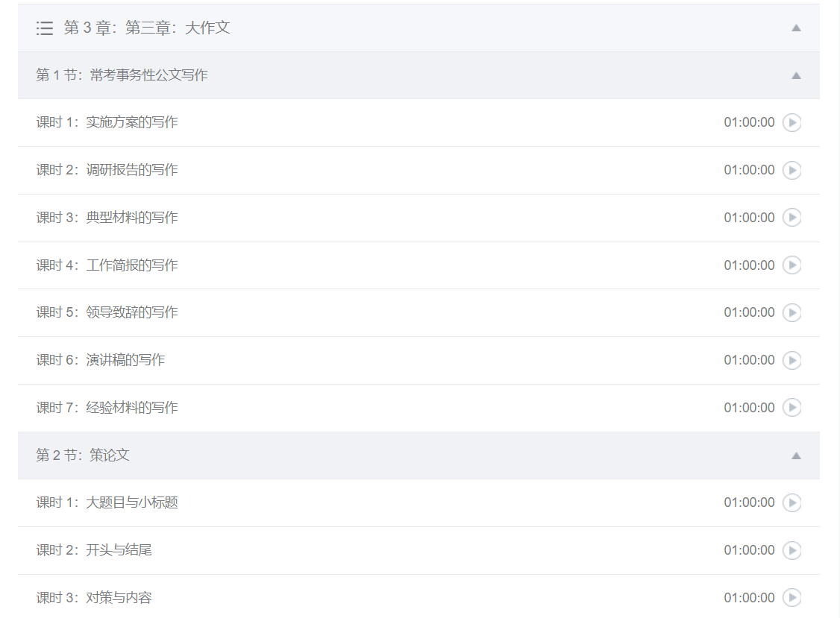Play lesson 工作简报的写作
Image resolution: width=840 pixels, height=618 pixels.
point(792,265)
